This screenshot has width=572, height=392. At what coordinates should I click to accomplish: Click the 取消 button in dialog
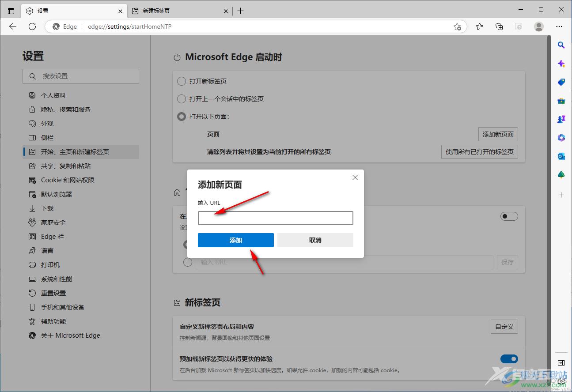315,240
